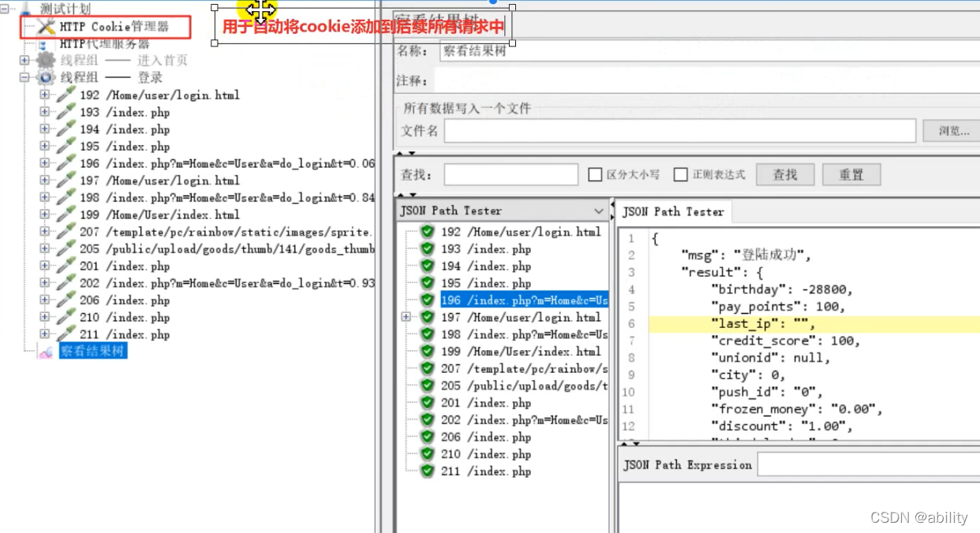Image resolution: width=980 pixels, height=533 pixels.
Task: Click green shield of result 192 /Home/user/login.html
Action: (x=428, y=232)
